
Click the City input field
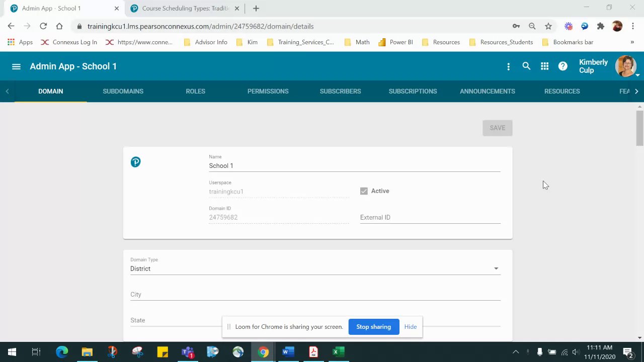(315, 294)
